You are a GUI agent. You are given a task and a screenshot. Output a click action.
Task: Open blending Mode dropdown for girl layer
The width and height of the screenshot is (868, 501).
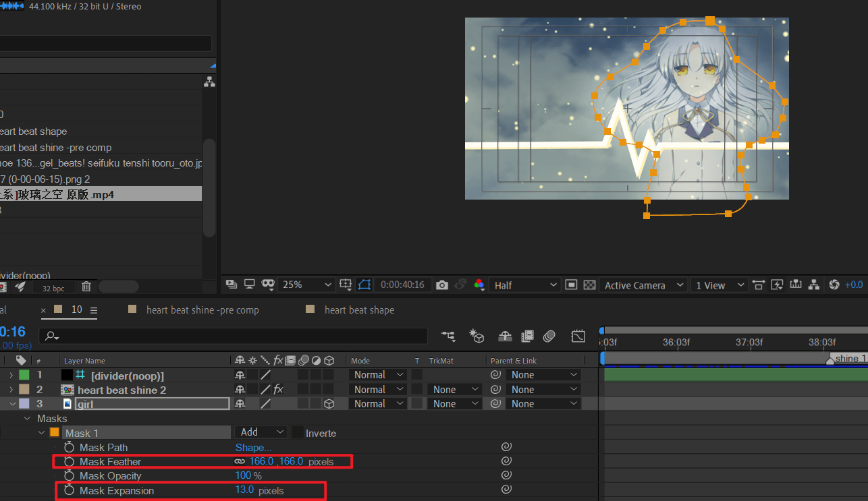tap(378, 404)
